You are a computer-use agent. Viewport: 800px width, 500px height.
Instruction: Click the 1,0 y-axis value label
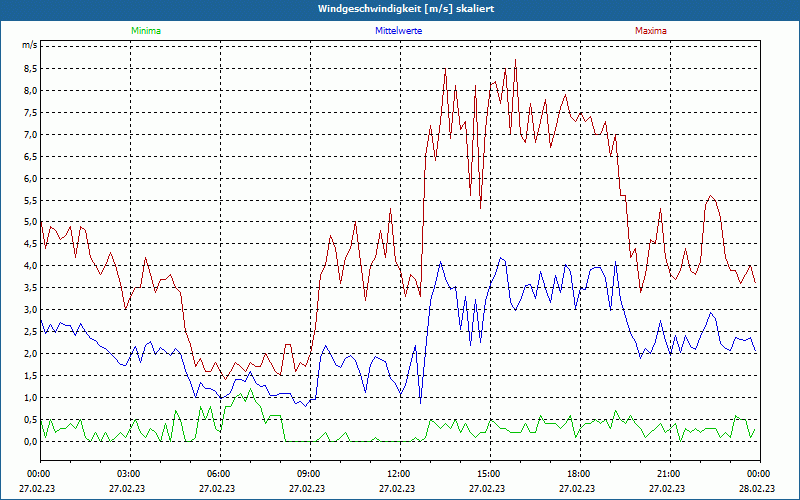[x=29, y=398]
